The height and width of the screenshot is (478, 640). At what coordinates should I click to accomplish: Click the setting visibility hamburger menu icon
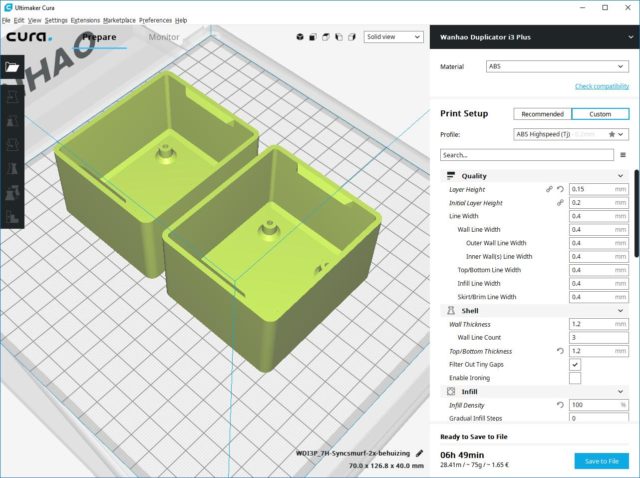(623, 155)
